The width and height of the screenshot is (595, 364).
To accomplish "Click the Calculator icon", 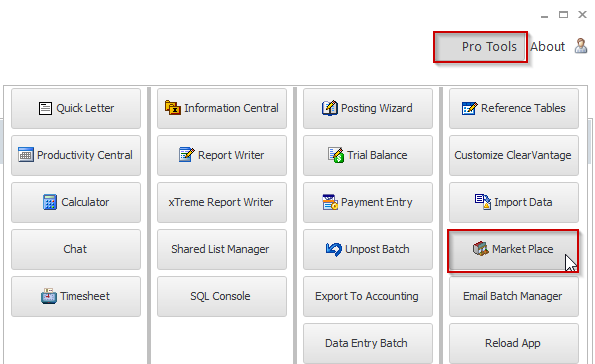I will (50, 202).
